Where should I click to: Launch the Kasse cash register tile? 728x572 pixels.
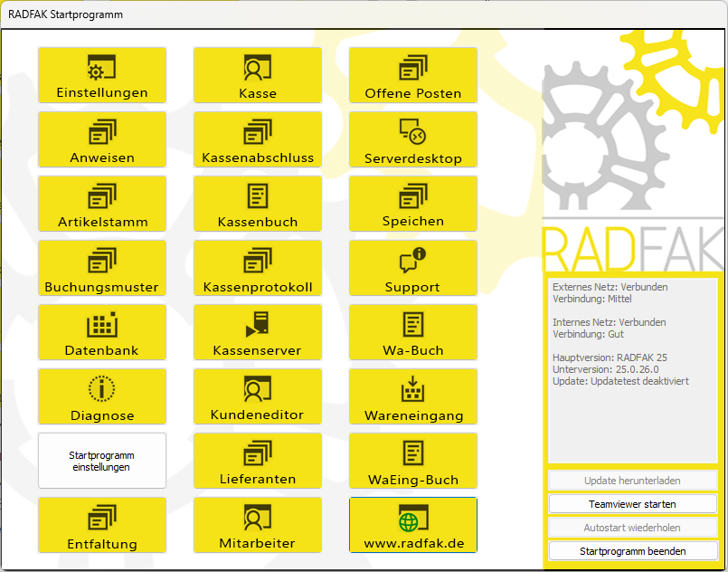(258, 75)
